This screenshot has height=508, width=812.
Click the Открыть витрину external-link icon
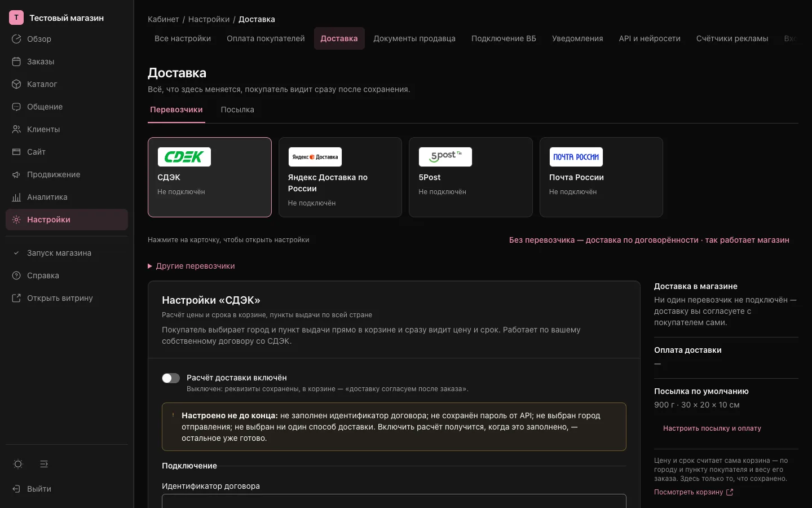(16, 298)
